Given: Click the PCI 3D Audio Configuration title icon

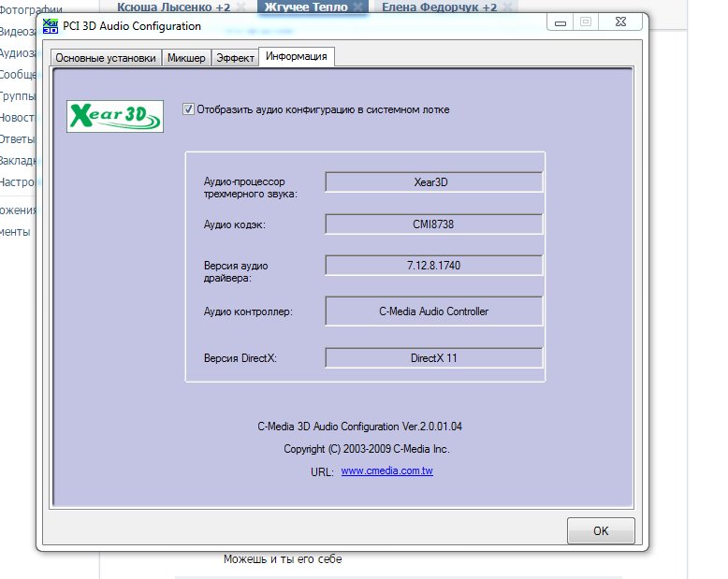Looking at the screenshot, I should pyautogui.click(x=51, y=26).
